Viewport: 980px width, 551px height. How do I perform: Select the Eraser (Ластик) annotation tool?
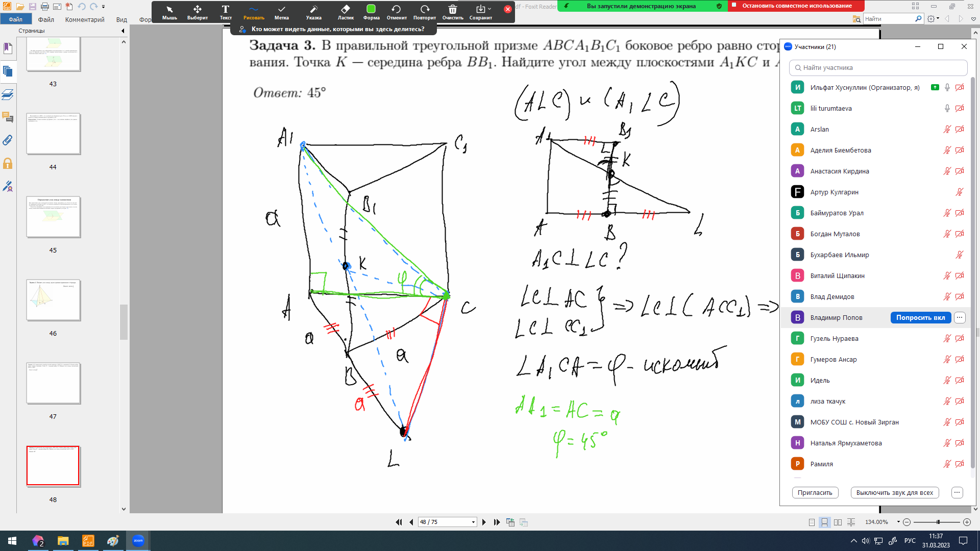[x=346, y=12]
